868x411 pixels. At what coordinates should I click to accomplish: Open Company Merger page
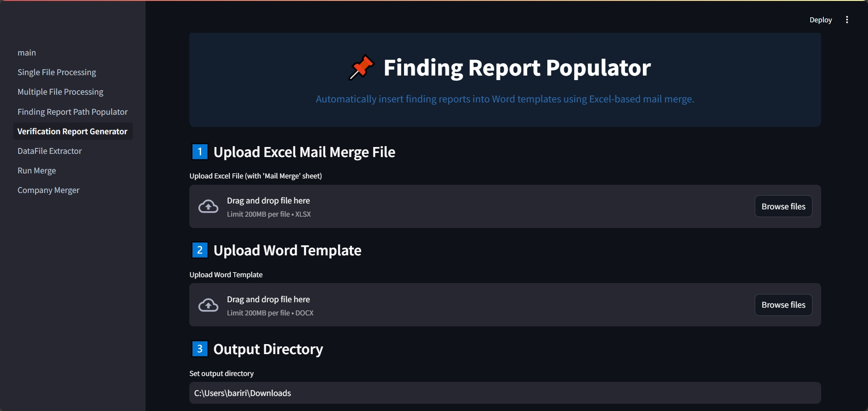point(49,190)
